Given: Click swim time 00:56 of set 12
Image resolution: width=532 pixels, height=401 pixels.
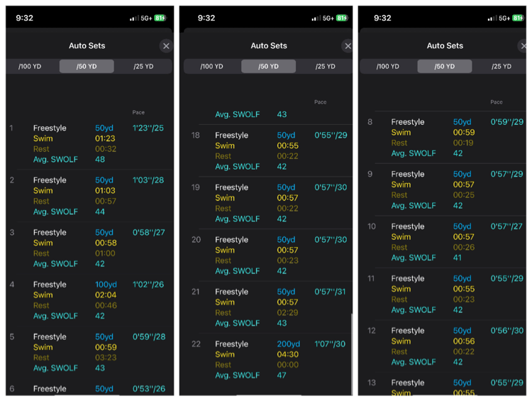Looking at the screenshot, I should click(464, 341).
